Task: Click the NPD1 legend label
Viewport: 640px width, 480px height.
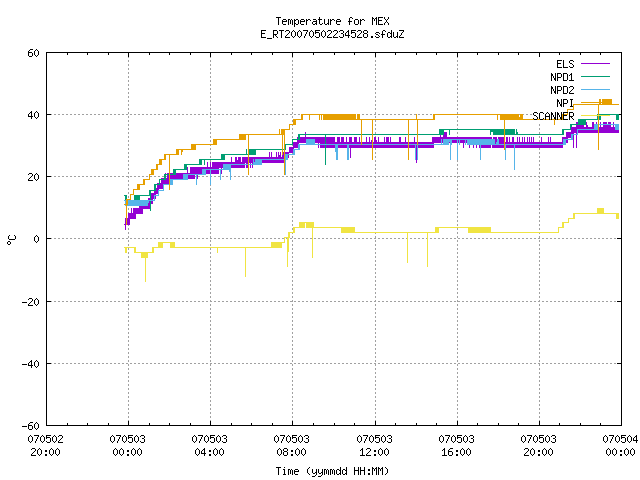Action: click(562, 77)
